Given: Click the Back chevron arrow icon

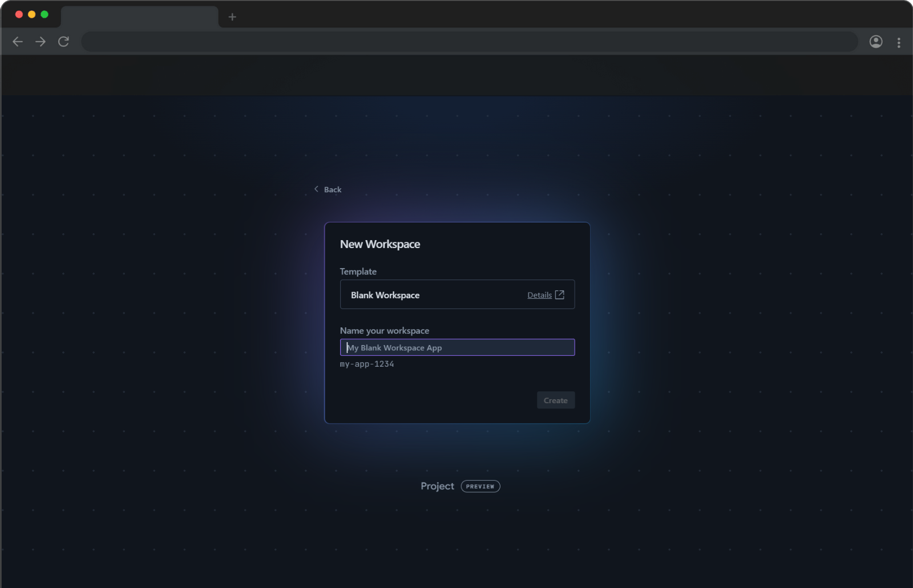Looking at the screenshot, I should pyautogui.click(x=316, y=189).
